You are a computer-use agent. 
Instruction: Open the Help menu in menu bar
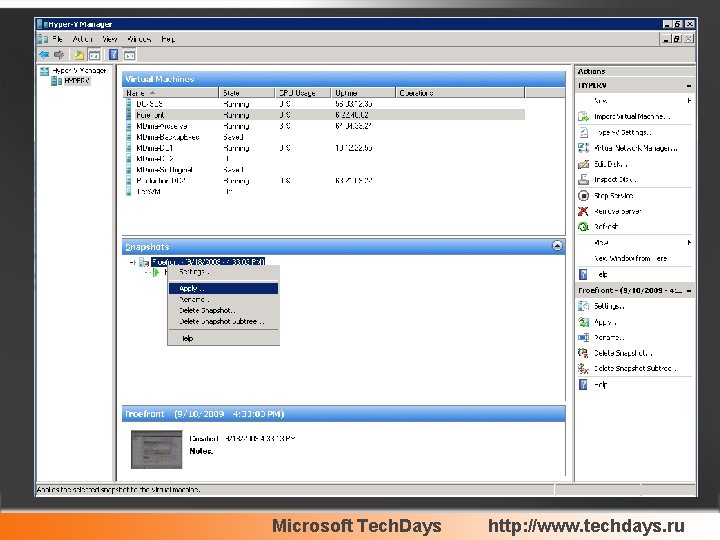coord(168,39)
